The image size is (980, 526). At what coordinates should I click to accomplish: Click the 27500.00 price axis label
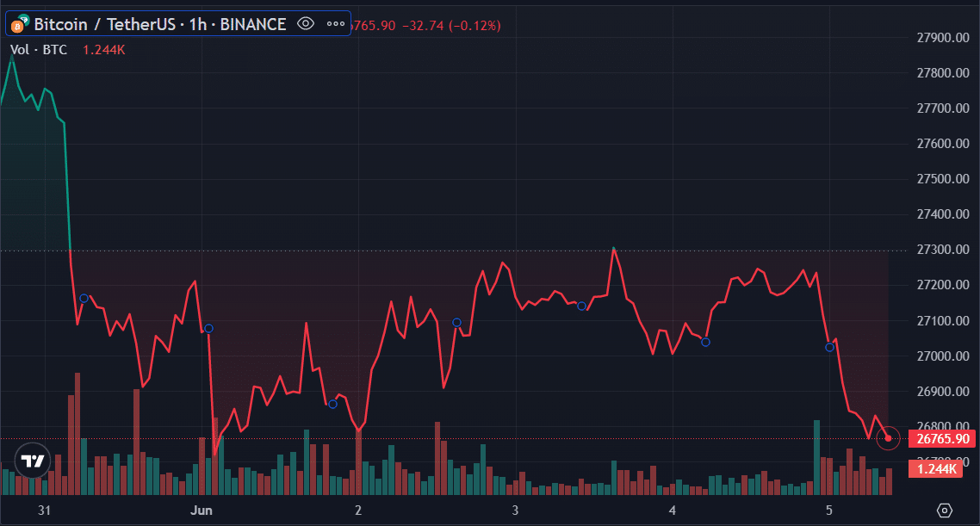click(942, 179)
